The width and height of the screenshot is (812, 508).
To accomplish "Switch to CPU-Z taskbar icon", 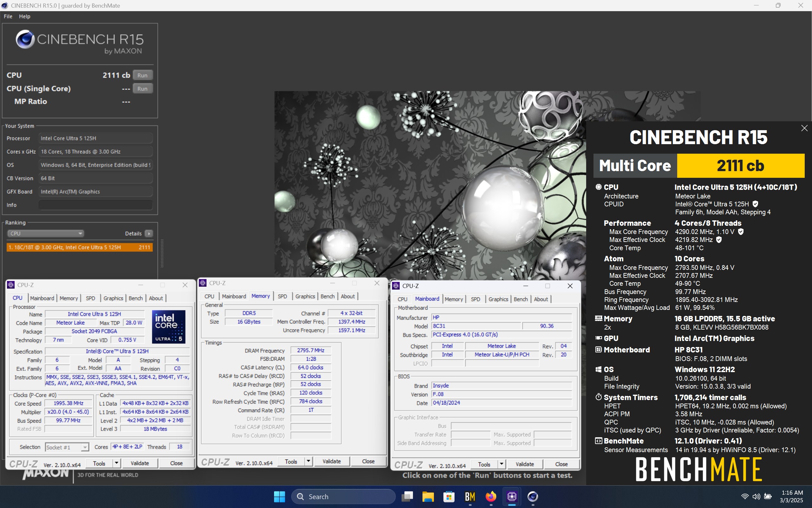I will [512, 496].
